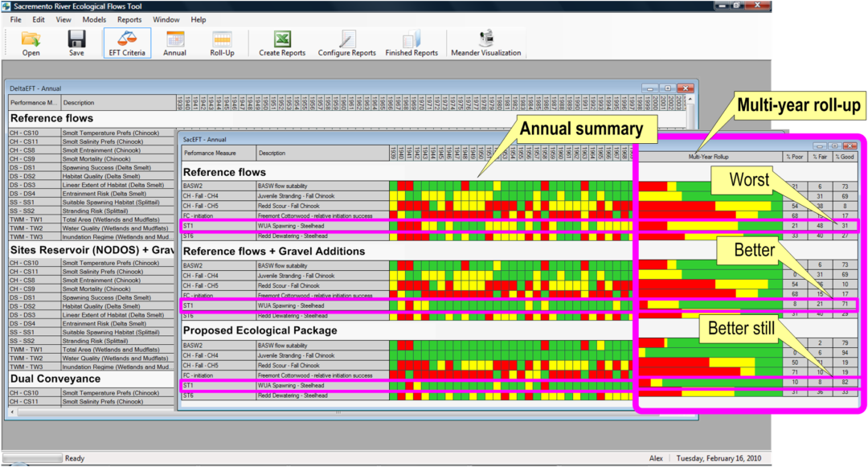The image size is (868, 467).
Task: Open the File menu
Action: (x=16, y=19)
